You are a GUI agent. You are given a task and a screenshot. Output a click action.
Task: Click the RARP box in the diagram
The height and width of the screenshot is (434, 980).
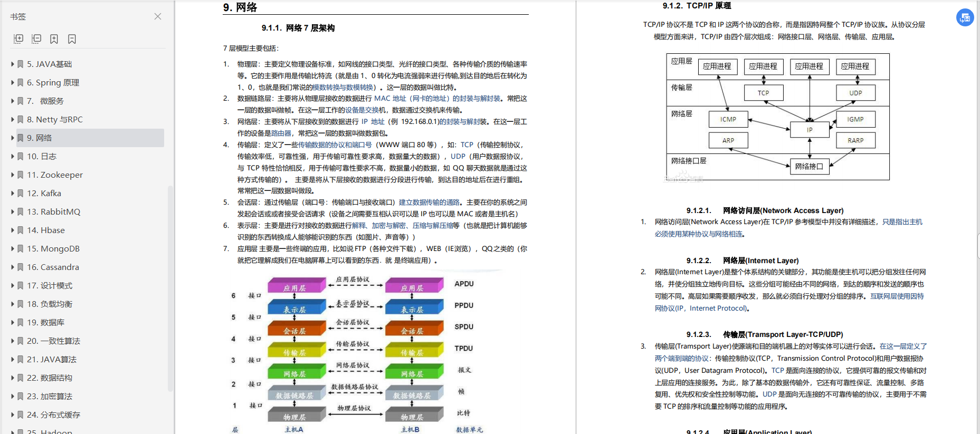[855, 140]
